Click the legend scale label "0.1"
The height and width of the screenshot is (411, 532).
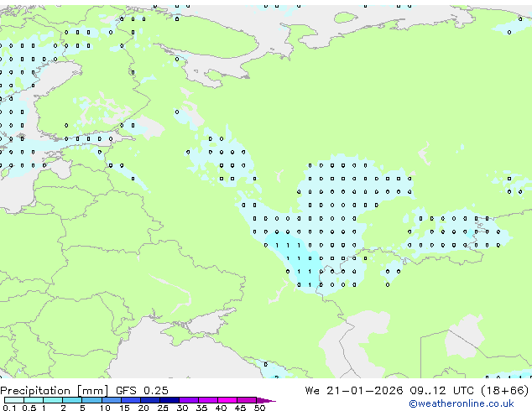[x=9, y=408]
